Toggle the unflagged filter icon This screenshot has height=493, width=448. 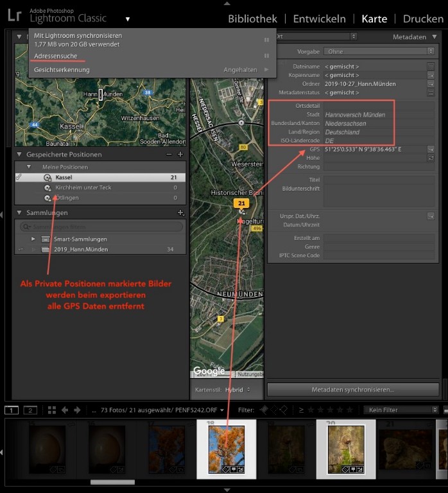[274, 410]
